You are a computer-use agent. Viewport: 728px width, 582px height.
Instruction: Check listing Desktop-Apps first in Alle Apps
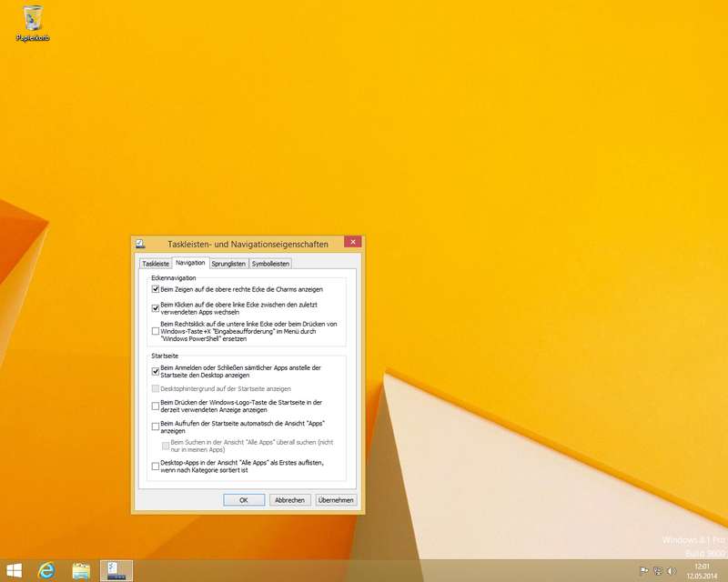coord(156,466)
